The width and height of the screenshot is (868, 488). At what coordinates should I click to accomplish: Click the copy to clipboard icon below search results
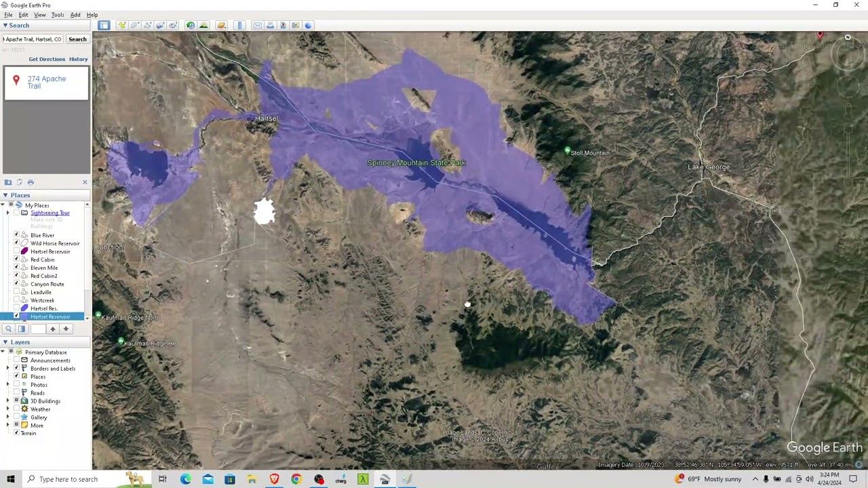coord(20,182)
